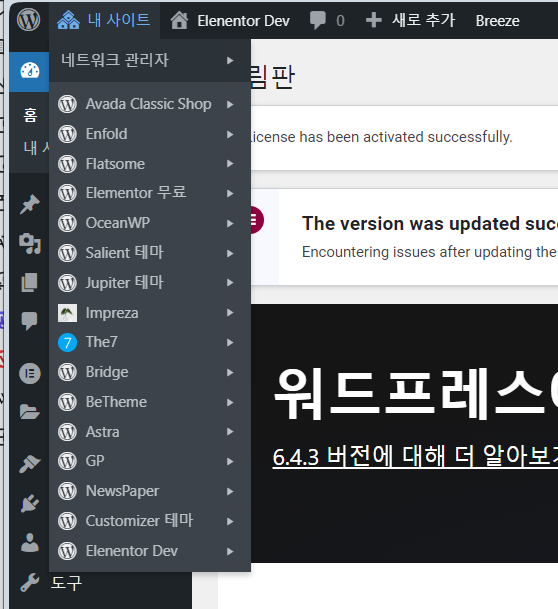558x609 pixels.
Task: Expand the Flatsome submenu arrow
Action: (x=230, y=164)
